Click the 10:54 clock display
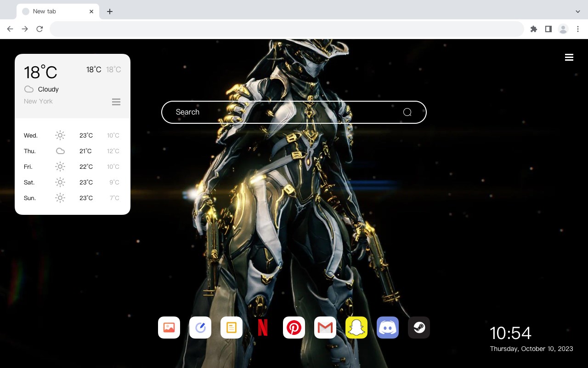588x368 pixels. [x=510, y=333]
